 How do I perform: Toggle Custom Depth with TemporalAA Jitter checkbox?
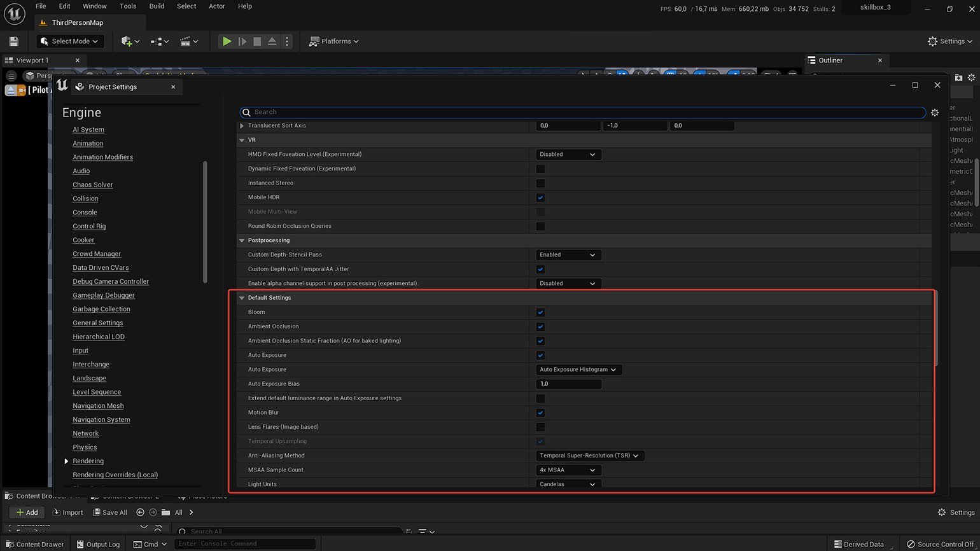540,269
